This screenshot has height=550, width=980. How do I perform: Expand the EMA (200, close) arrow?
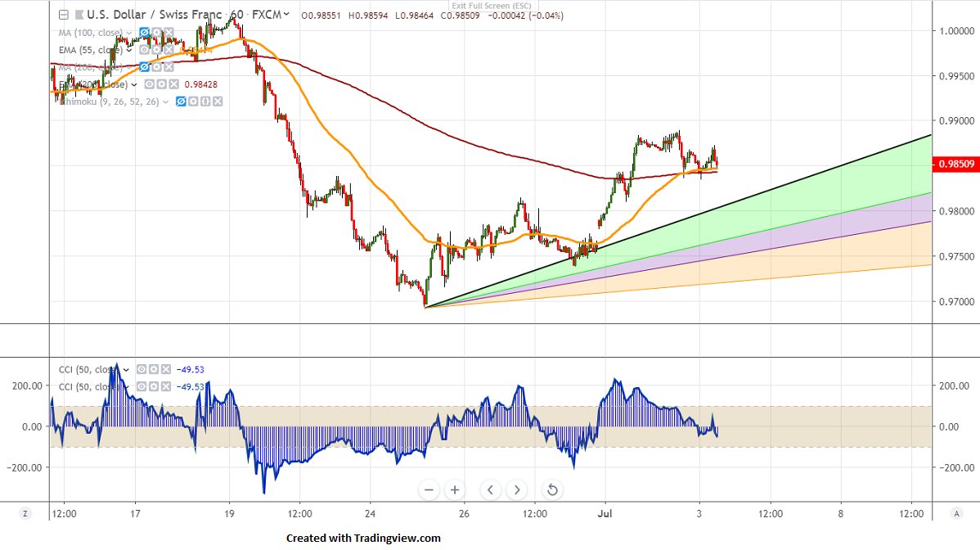134,84
